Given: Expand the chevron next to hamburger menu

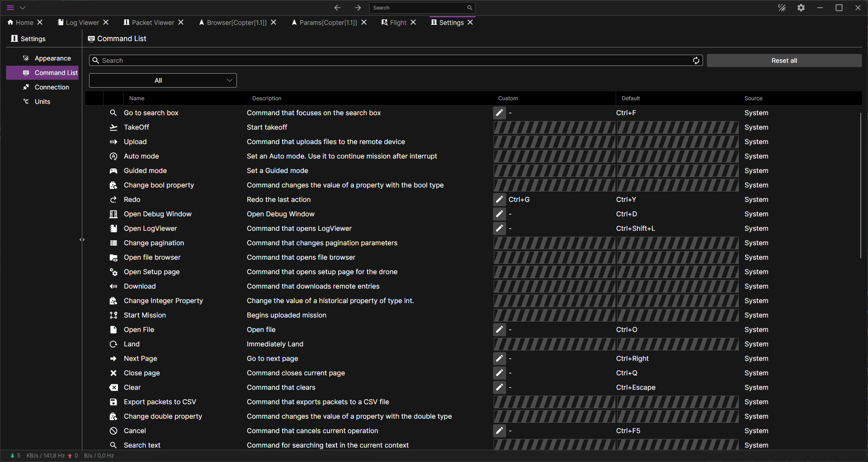Looking at the screenshot, I should click(23, 8).
